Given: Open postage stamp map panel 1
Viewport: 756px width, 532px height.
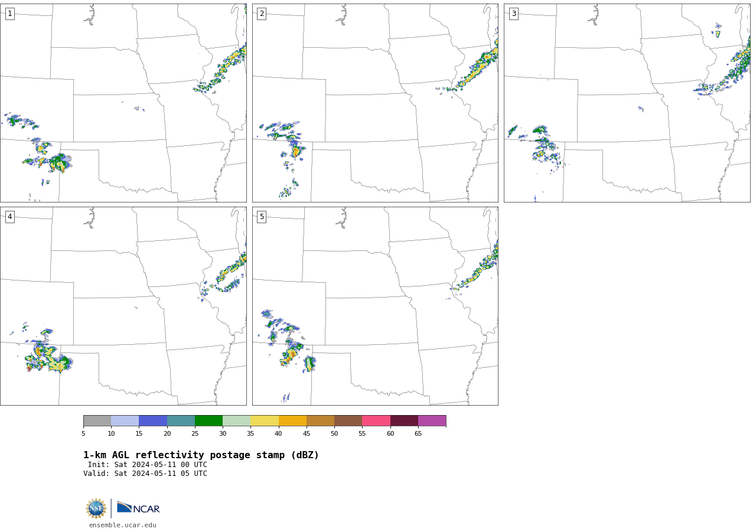Looking at the screenshot, I should [123, 103].
